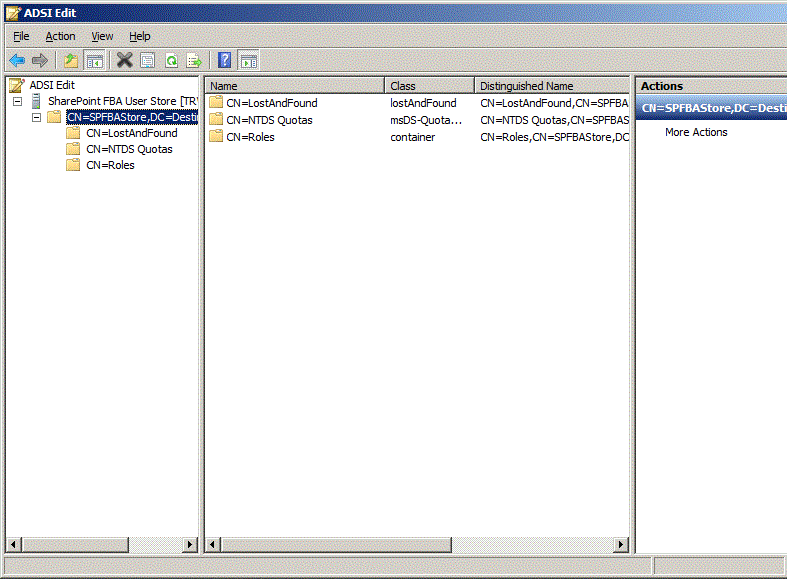Click list pane scrollbar right arrow

point(621,544)
